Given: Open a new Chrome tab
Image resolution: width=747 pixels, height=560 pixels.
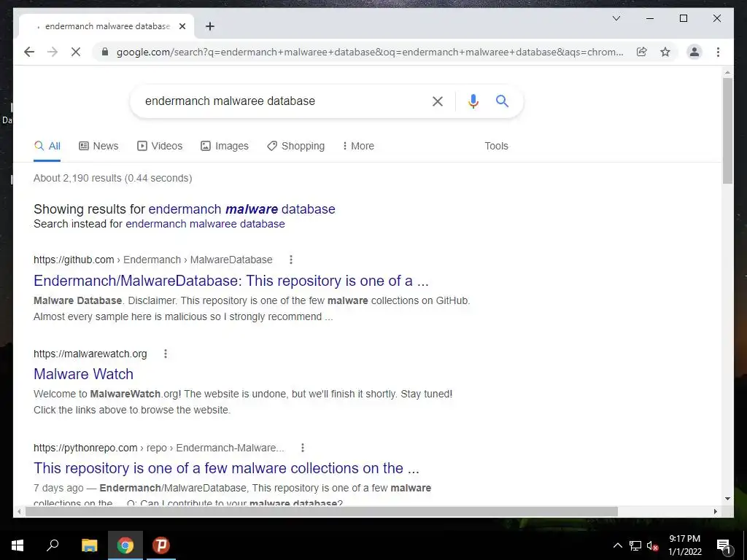Looking at the screenshot, I should coord(209,26).
